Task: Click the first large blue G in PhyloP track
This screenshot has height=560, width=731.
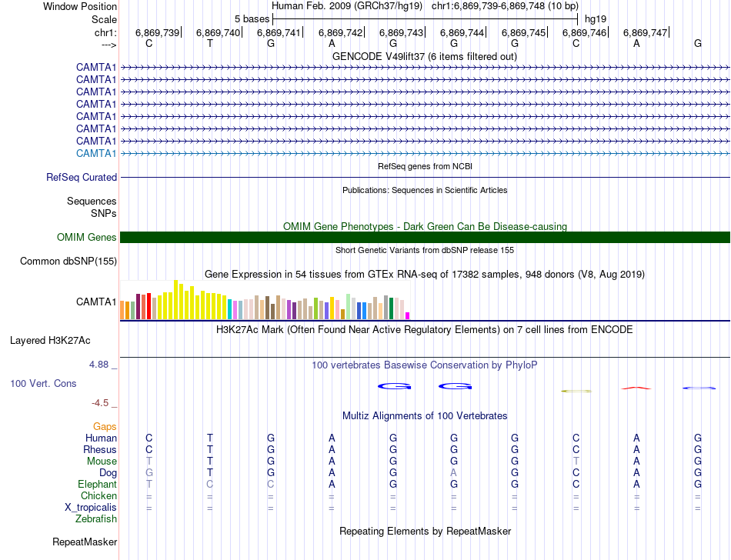Action: pos(392,385)
